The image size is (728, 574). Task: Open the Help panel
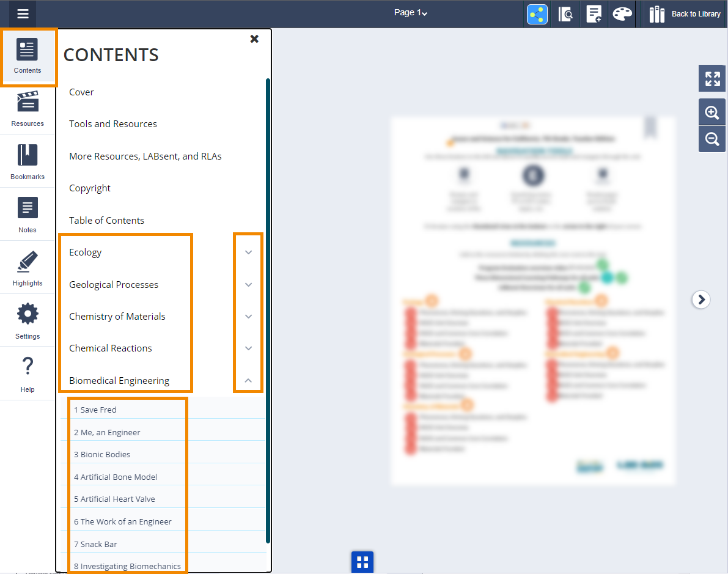point(28,373)
